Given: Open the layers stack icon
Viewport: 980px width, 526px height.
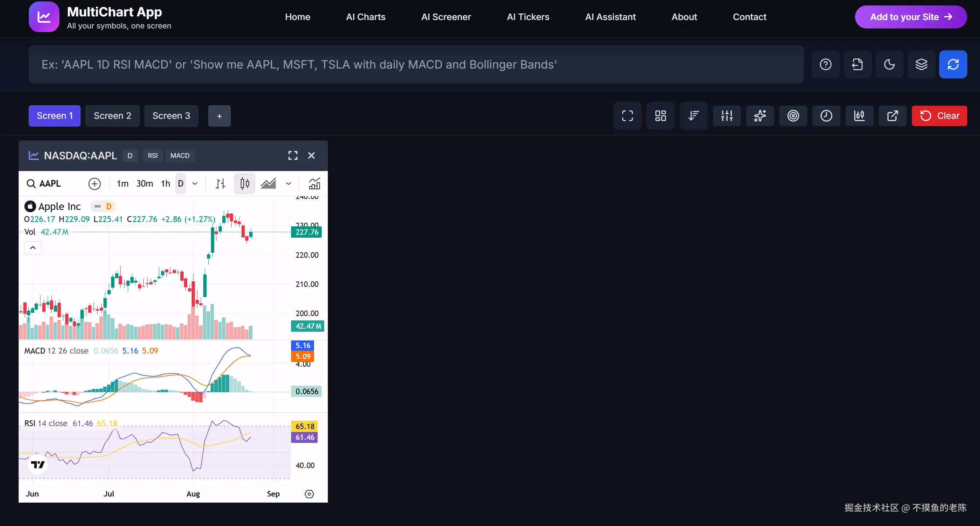Looking at the screenshot, I should tap(921, 64).
